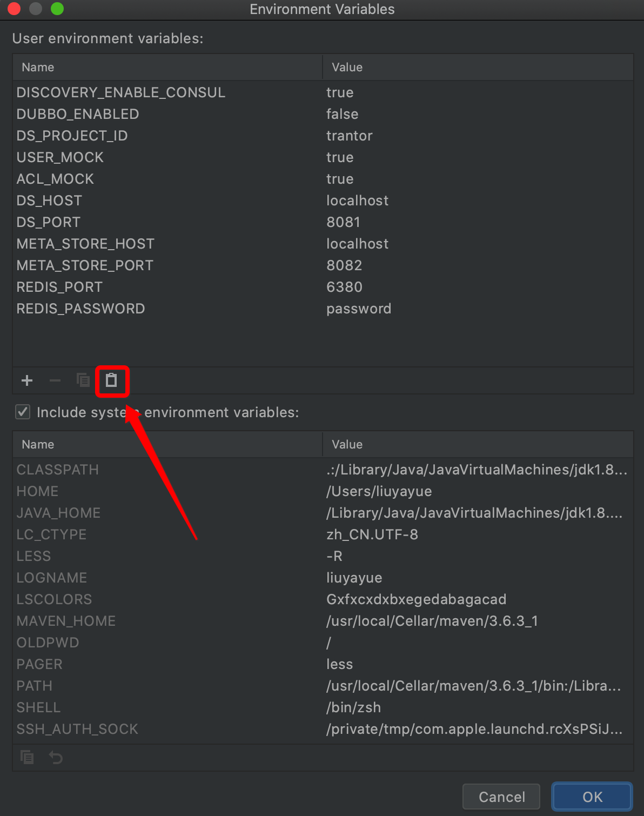Copy the system environment variables list
644x816 pixels.
tap(26, 757)
